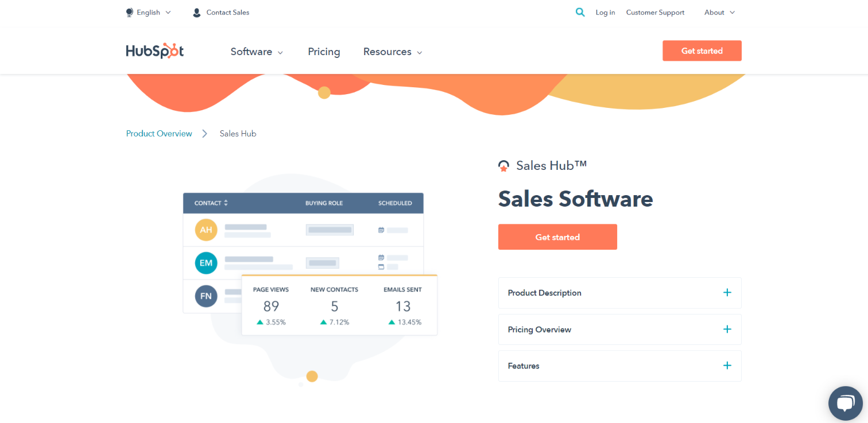Click the HubSpot logo
Image resolution: width=868 pixels, height=423 pixels.
click(155, 51)
